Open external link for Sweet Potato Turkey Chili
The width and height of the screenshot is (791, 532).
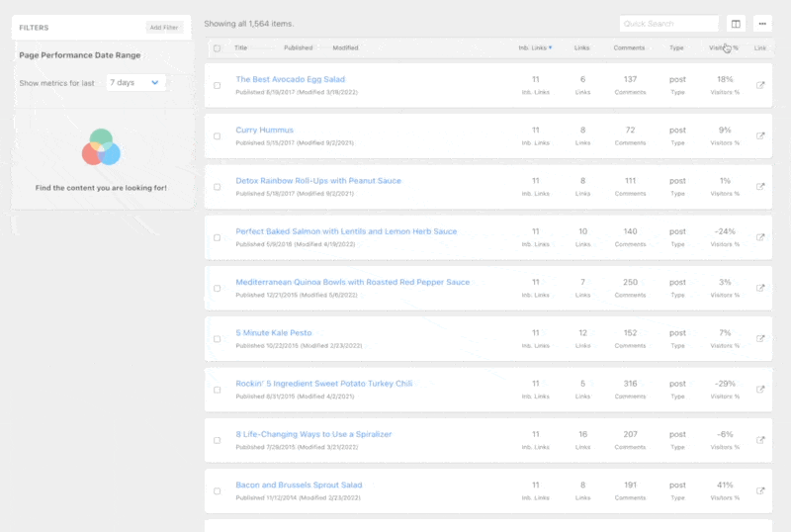[x=760, y=390]
